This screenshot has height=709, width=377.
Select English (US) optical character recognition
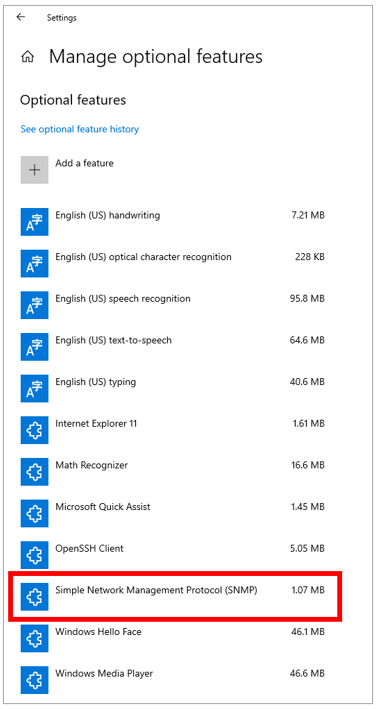pyautogui.click(x=173, y=264)
